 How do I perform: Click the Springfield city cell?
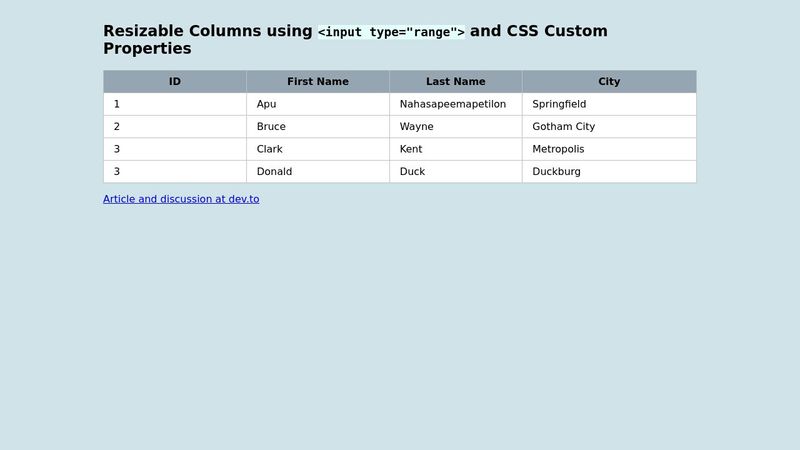pos(609,104)
